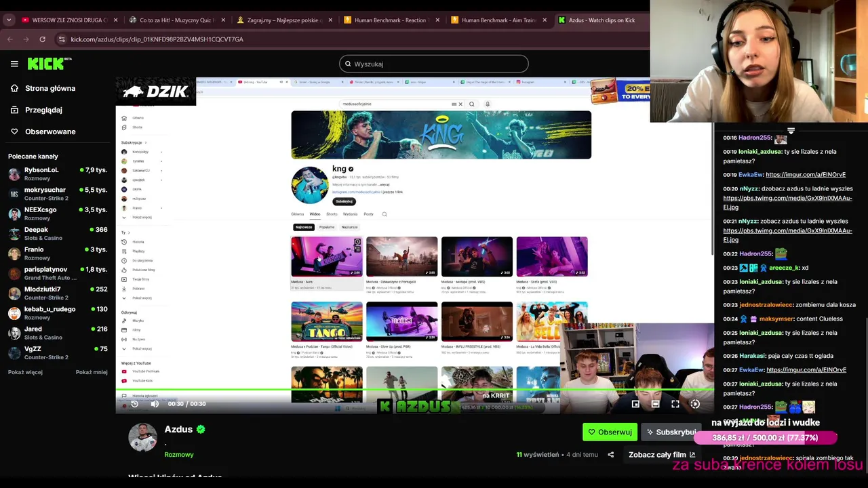Click Hadron255 username at 00:16

(755, 138)
